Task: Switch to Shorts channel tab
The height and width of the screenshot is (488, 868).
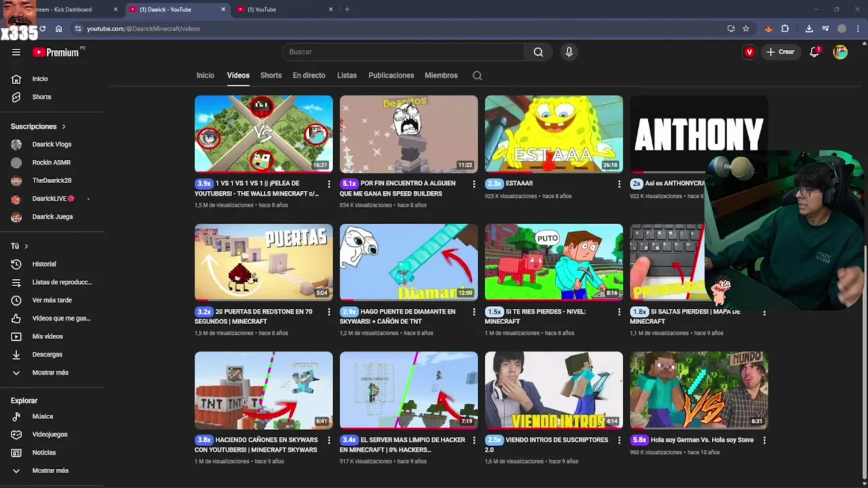Action: [271, 75]
